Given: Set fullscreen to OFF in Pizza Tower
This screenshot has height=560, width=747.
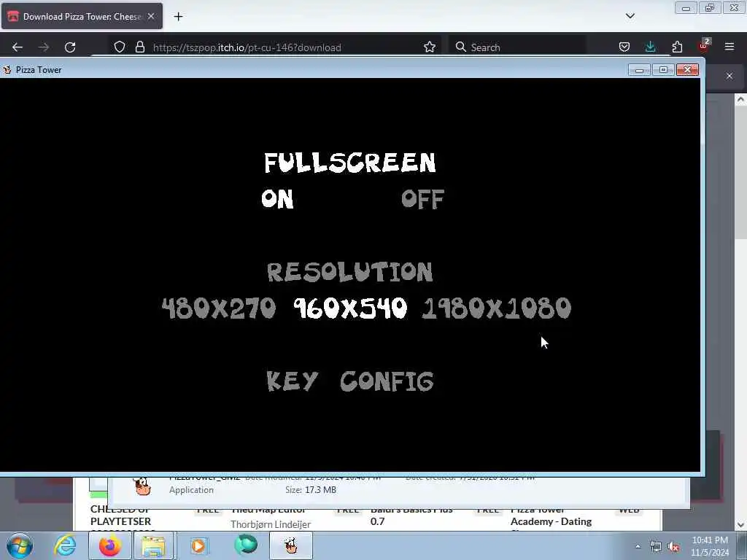Looking at the screenshot, I should click(x=422, y=199).
